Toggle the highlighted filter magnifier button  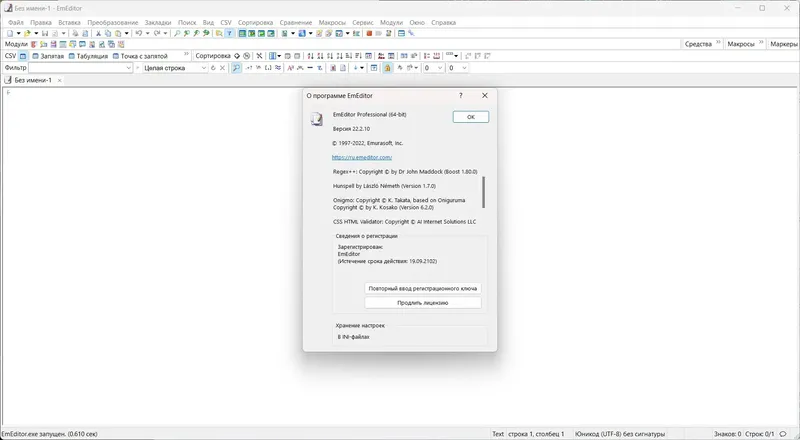coord(236,68)
